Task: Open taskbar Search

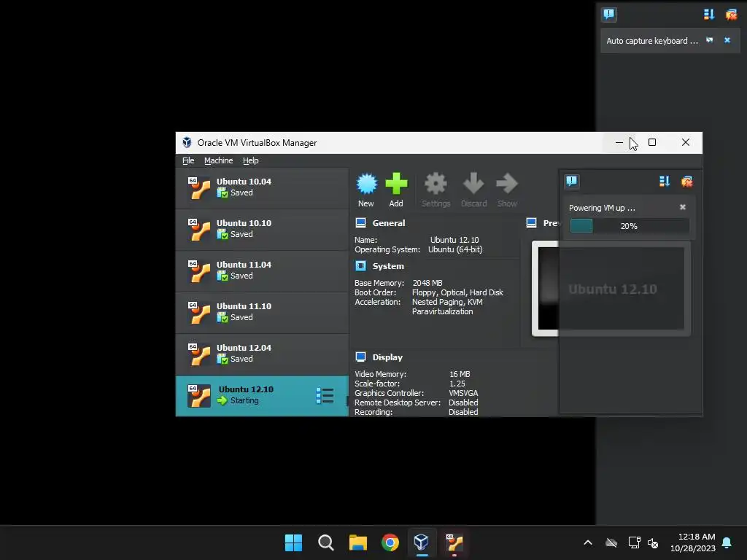Action: (326, 542)
